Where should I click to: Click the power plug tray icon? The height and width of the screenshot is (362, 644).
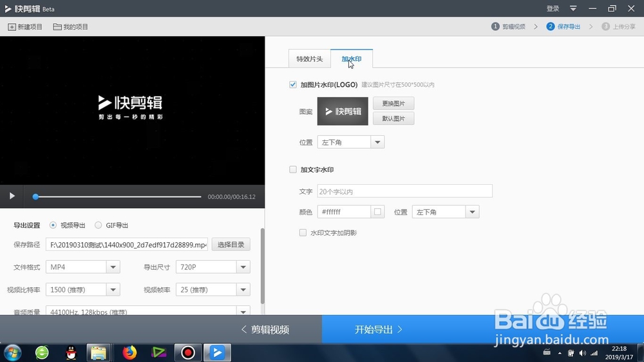pos(571,353)
